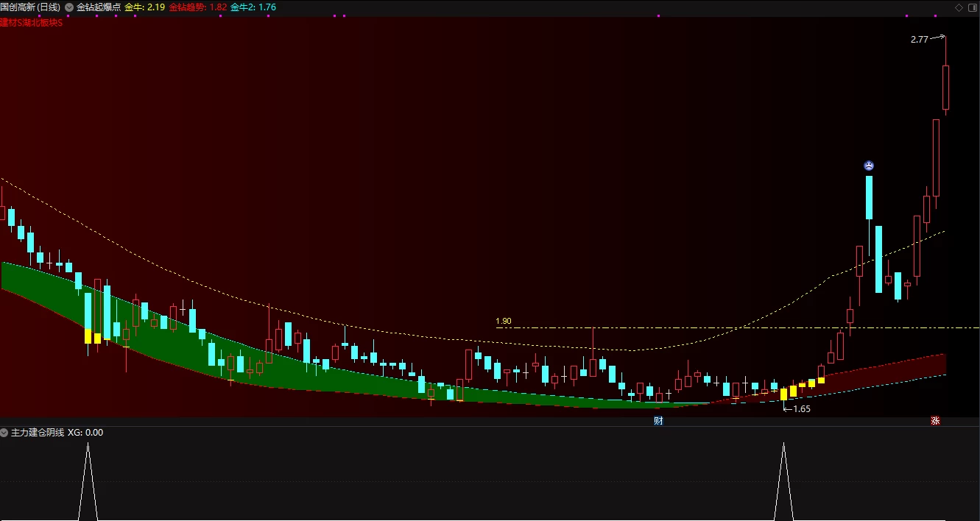
Task: Click the 金牛: 2.19 value
Action: [144, 7]
